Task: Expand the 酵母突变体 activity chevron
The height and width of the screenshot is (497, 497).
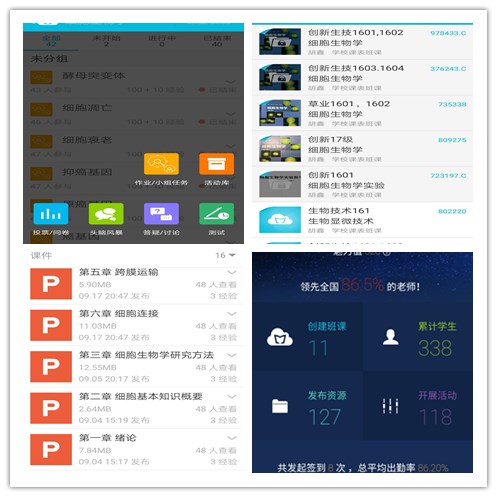Action: [x=231, y=82]
